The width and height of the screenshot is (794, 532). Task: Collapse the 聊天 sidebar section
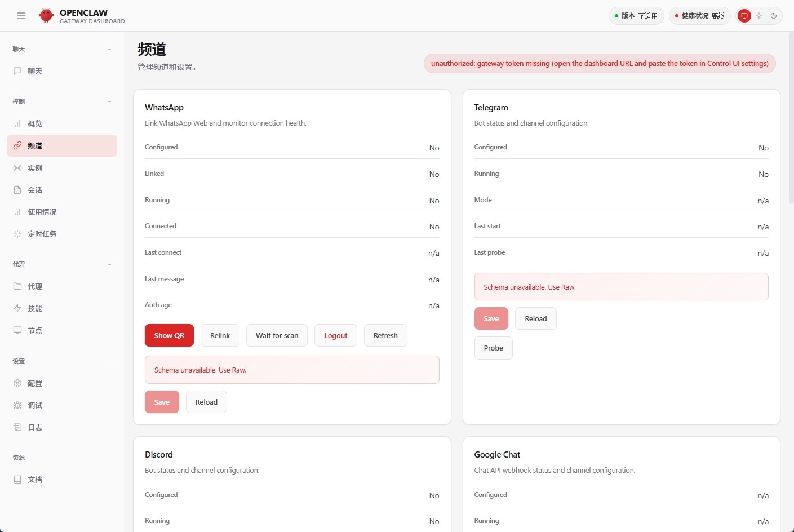pyautogui.click(x=109, y=49)
